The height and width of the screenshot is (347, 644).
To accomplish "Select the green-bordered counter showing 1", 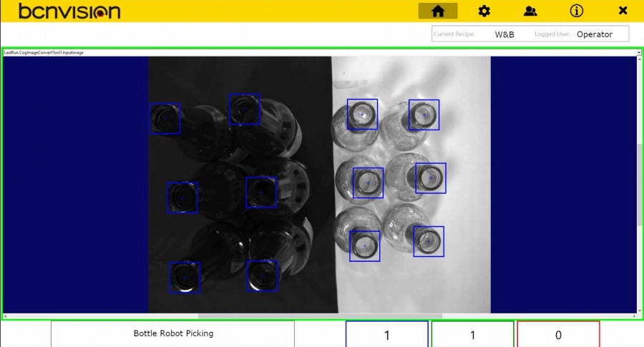I will [472, 335].
